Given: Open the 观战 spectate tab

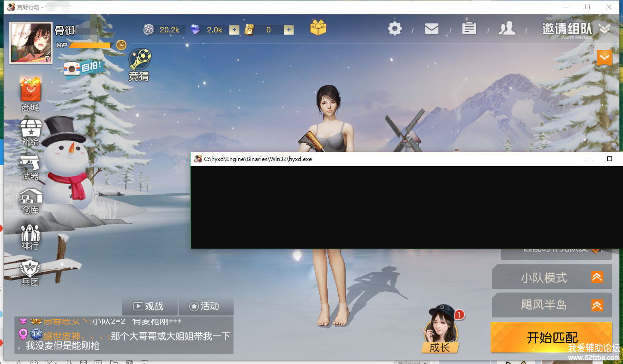Looking at the screenshot, I should (150, 306).
